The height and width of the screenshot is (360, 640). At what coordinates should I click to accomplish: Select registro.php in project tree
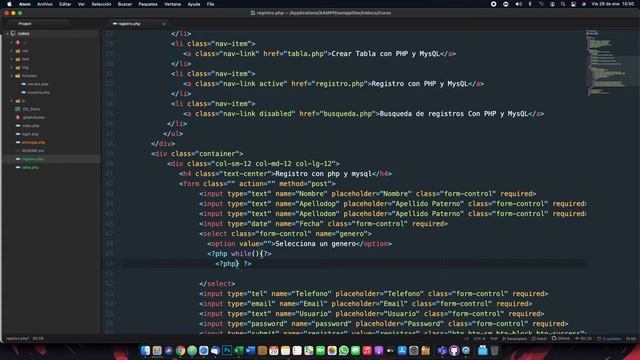[x=33, y=159]
